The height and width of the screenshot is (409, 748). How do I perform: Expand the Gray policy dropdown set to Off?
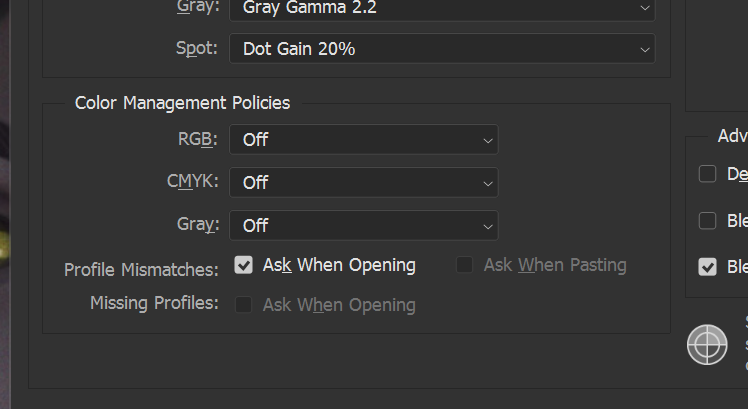click(364, 225)
